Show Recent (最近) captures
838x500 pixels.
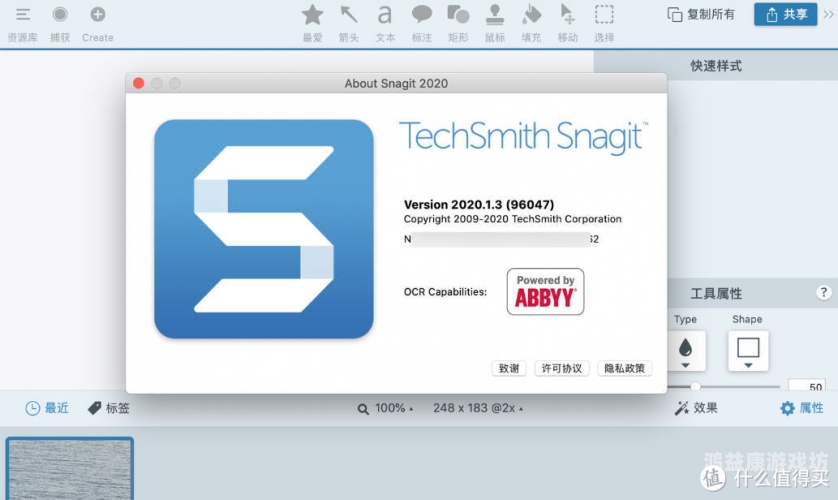47,408
